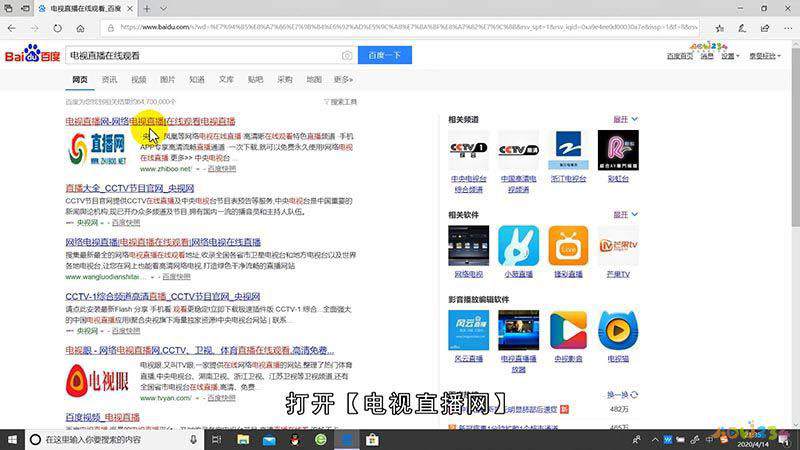Viewport: 800px width, 450px height.
Task: Click the browser back arrow
Action: [12, 28]
